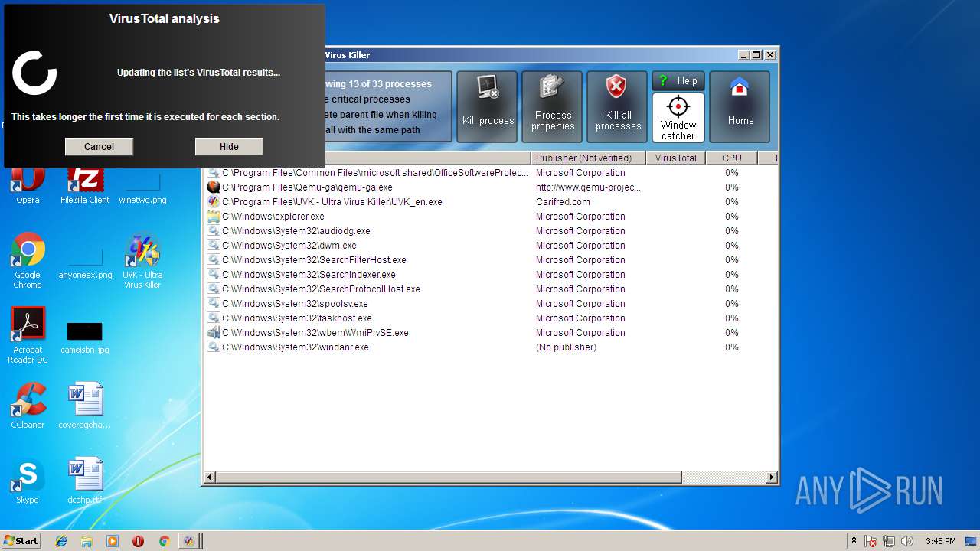The image size is (980, 551).
Task: Open the Windows Start menu
Action: [x=21, y=540]
